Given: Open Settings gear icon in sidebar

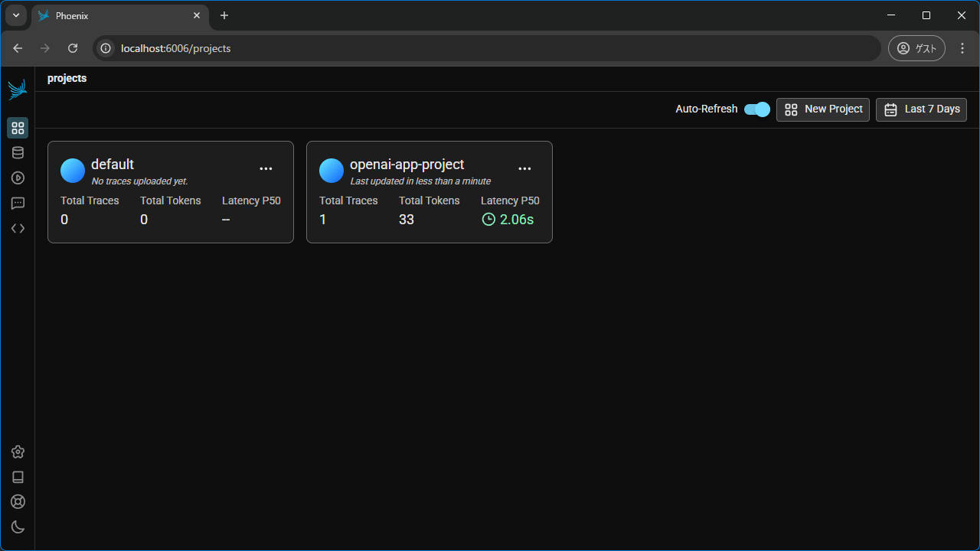Looking at the screenshot, I should click(x=18, y=452).
